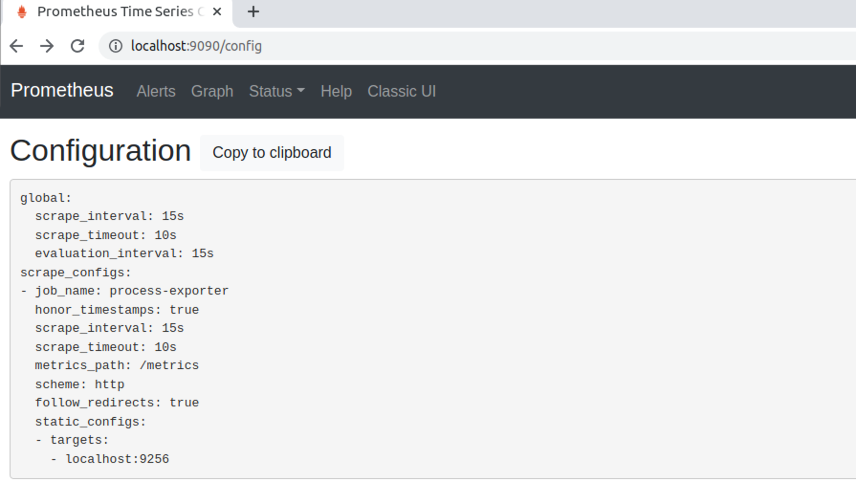Open the Graph page
Viewport: 856px width, 504px height.
pyautogui.click(x=212, y=91)
